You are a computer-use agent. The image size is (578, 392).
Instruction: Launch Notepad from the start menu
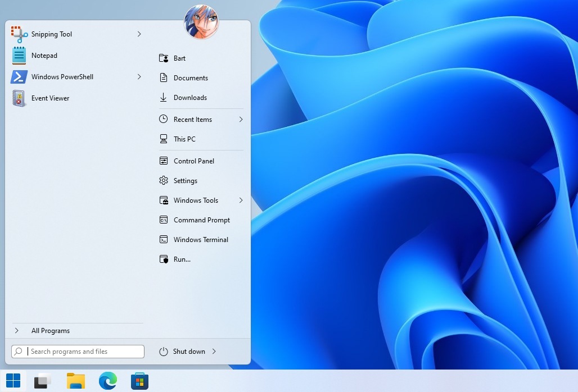tap(44, 56)
